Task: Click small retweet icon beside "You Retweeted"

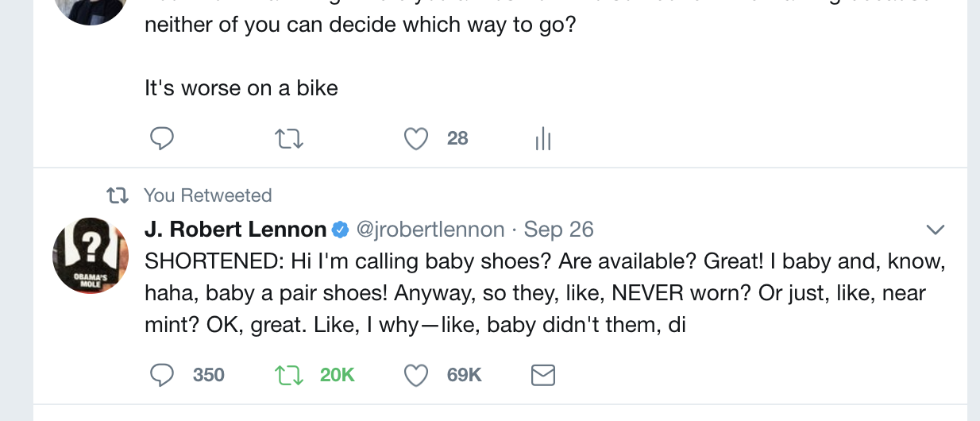Action: (118, 195)
